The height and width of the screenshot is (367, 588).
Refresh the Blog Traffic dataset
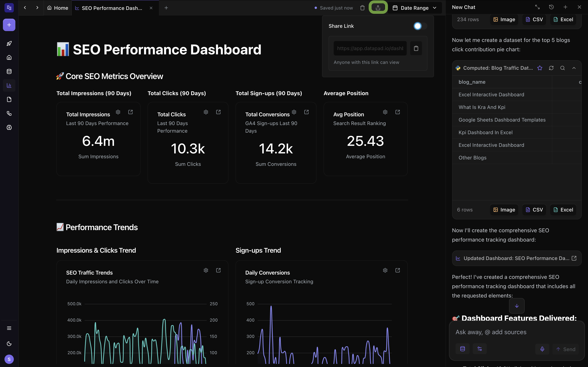[x=551, y=68]
